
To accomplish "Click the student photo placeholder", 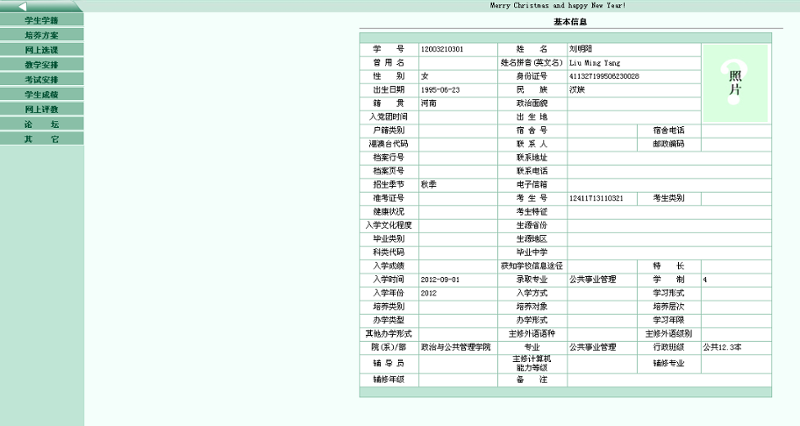I will pos(735,83).
